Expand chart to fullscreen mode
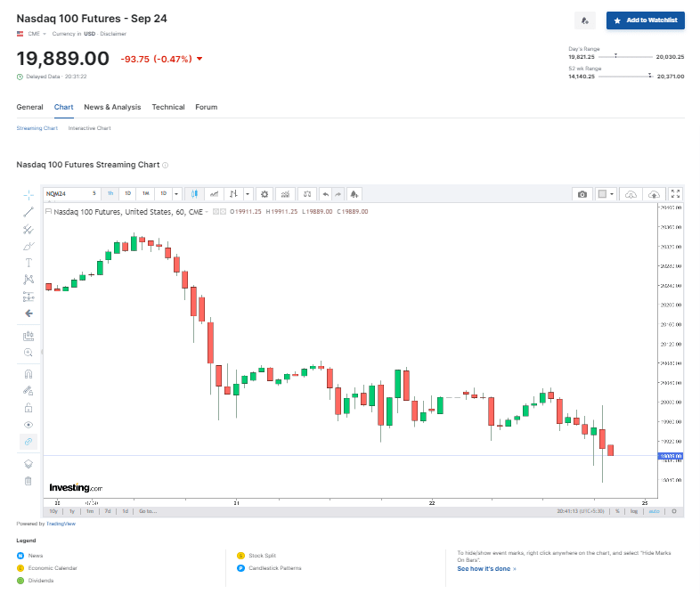Screen dimensions: 700x594 [675, 193]
